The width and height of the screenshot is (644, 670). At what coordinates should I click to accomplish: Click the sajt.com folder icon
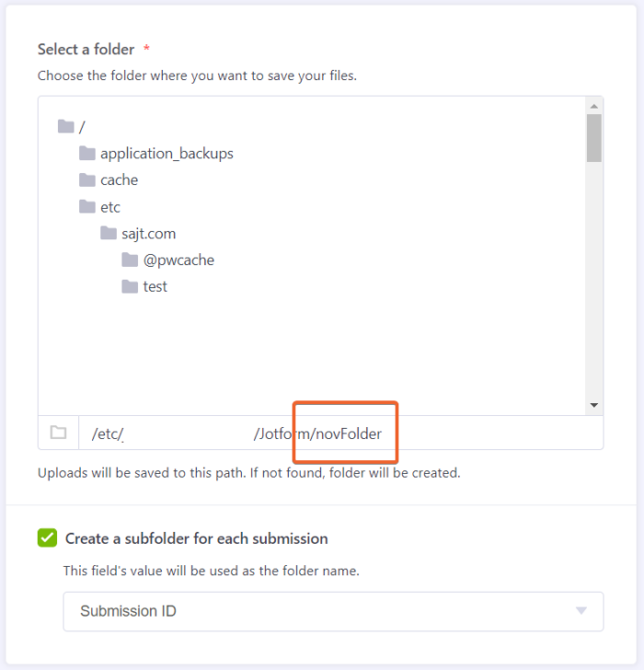(x=109, y=233)
